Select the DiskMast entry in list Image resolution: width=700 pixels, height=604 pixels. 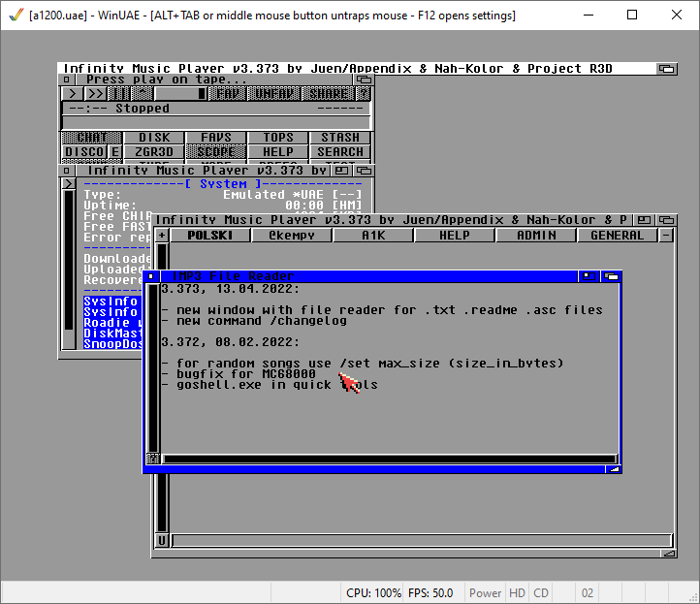[112, 334]
